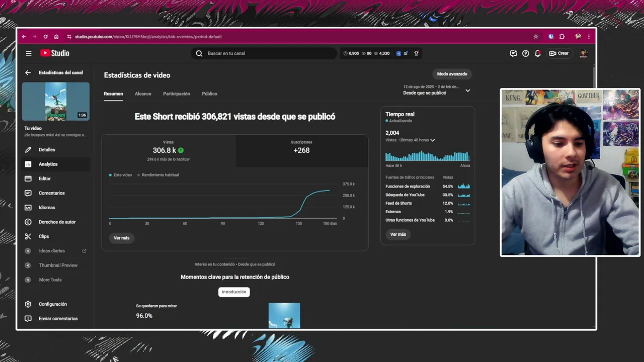This screenshot has width=644, height=362.
Task: Click the search magnifier icon
Action: 199,53
